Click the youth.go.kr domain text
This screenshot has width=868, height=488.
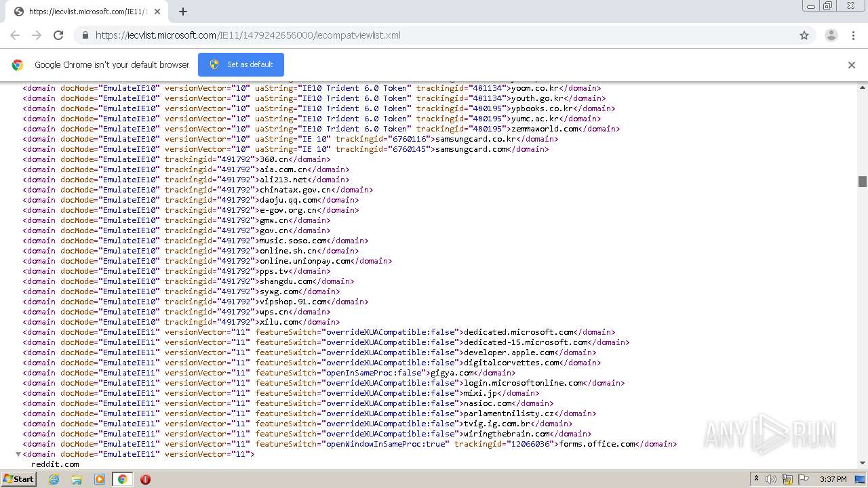click(x=536, y=98)
